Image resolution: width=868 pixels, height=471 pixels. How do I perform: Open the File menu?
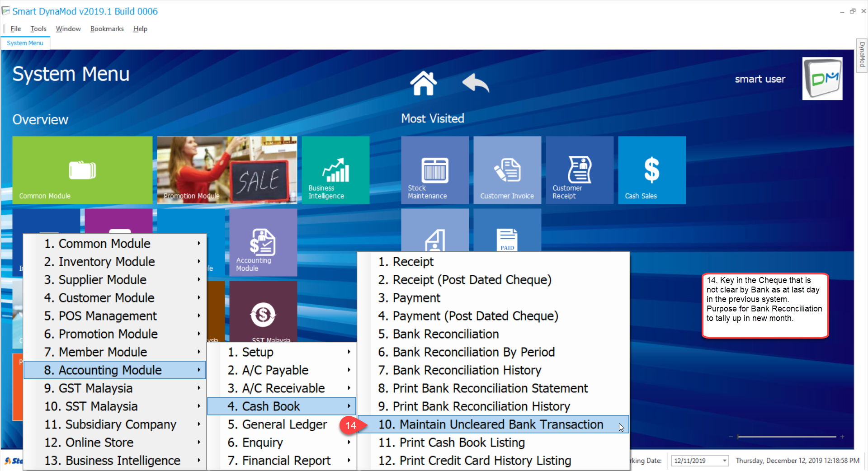tap(16, 28)
